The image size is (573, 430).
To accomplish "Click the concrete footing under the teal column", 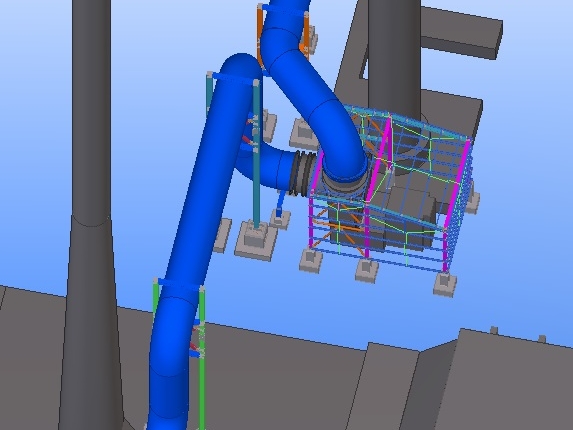I will (x=255, y=240).
